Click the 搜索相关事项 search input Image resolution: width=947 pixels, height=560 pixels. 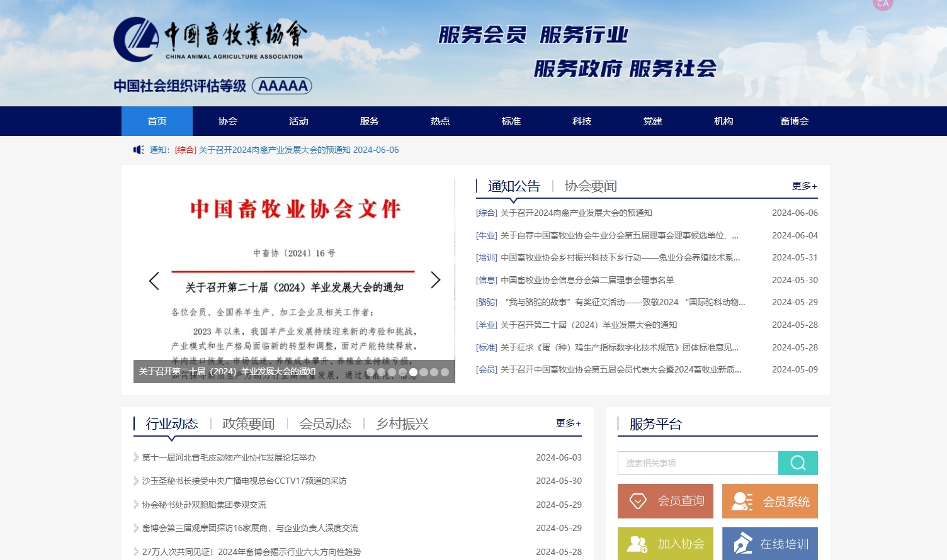point(698,463)
